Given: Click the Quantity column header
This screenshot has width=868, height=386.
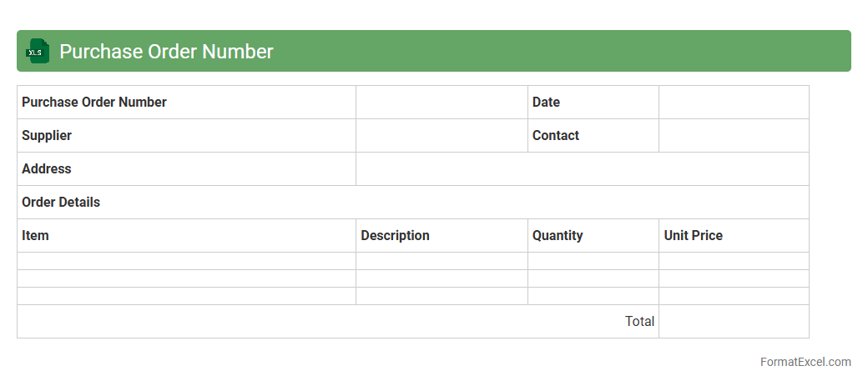Looking at the screenshot, I should 593,236.
